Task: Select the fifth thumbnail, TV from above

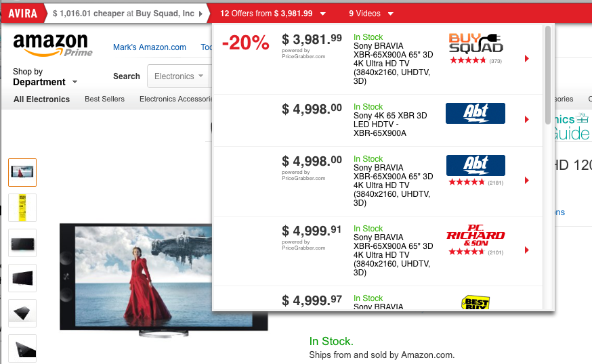Action: pyautogui.click(x=22, y=313)
